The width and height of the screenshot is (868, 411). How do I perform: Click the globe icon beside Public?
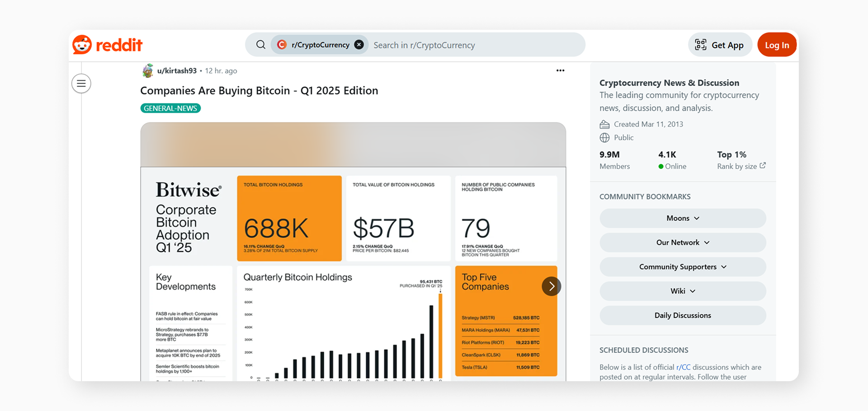604,138
